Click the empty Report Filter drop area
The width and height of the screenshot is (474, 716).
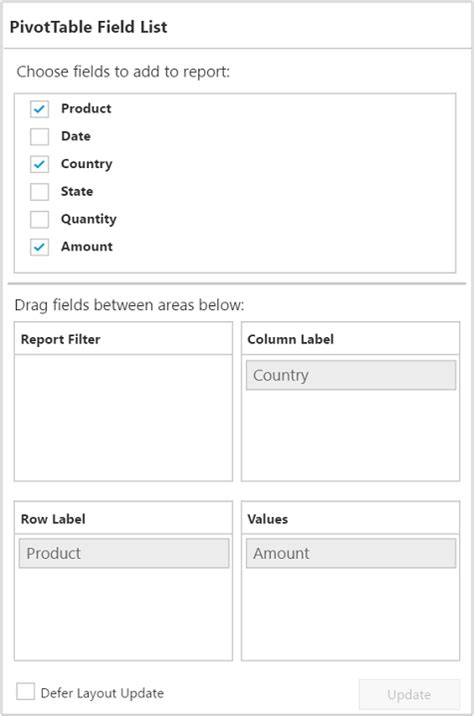pos(123,417)
